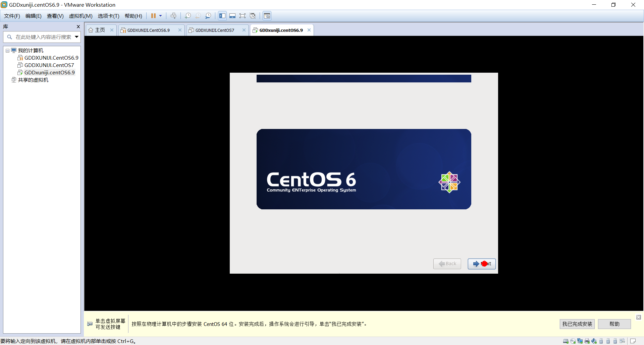Click the third USB device status icon
The height and width of the screenshot is (345, 644).
(x=615, y=341)
